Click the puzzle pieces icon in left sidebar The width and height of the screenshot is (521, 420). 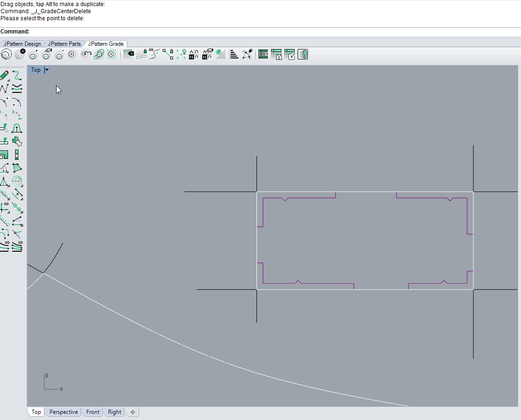click(x=17, y=141)
